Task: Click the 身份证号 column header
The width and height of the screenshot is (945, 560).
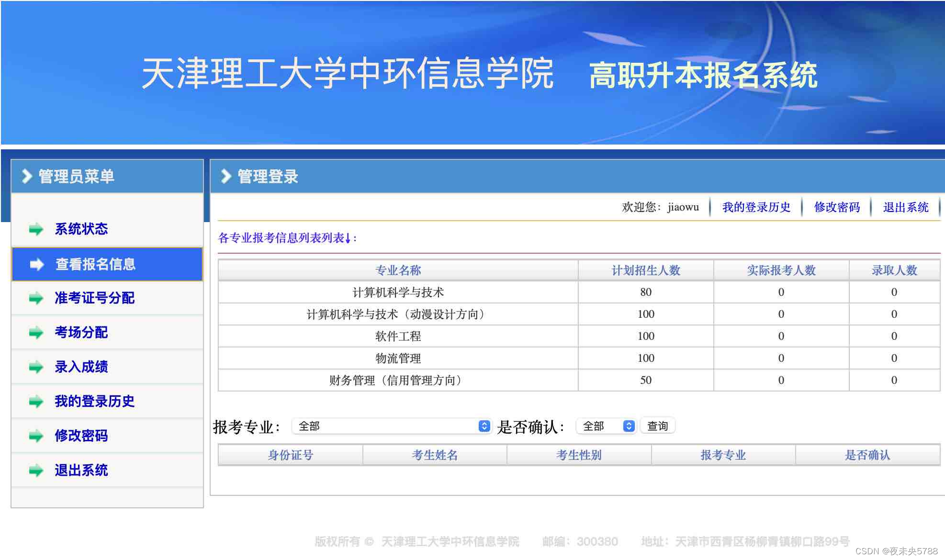Action: pyautogui.click(x=290, y=455)
